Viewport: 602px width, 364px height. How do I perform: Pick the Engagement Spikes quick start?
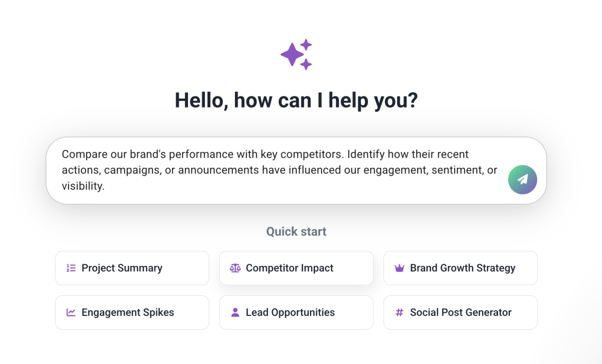132,312
